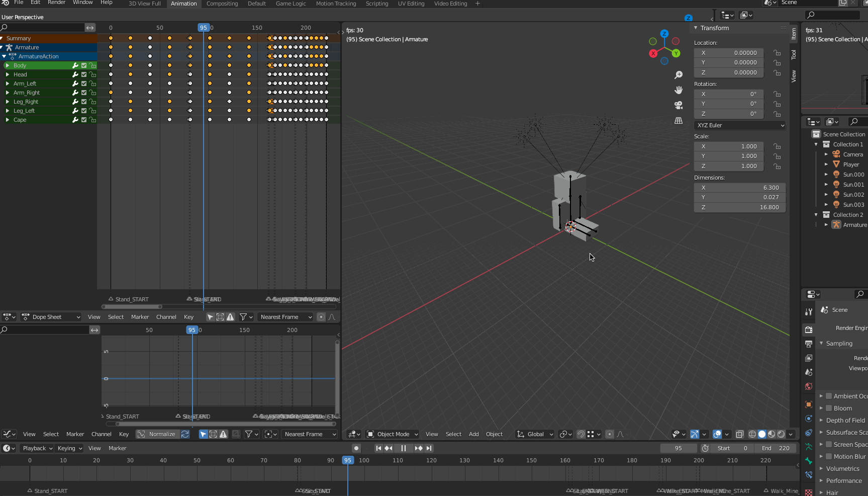Viewport: 868px width, 496px height.
Task: Switch to the UV Editing workspace tab
Action: [x=411, y=4]
